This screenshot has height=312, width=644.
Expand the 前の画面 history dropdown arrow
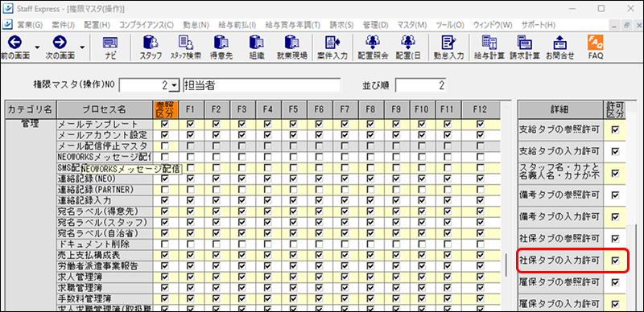(38, 47)
